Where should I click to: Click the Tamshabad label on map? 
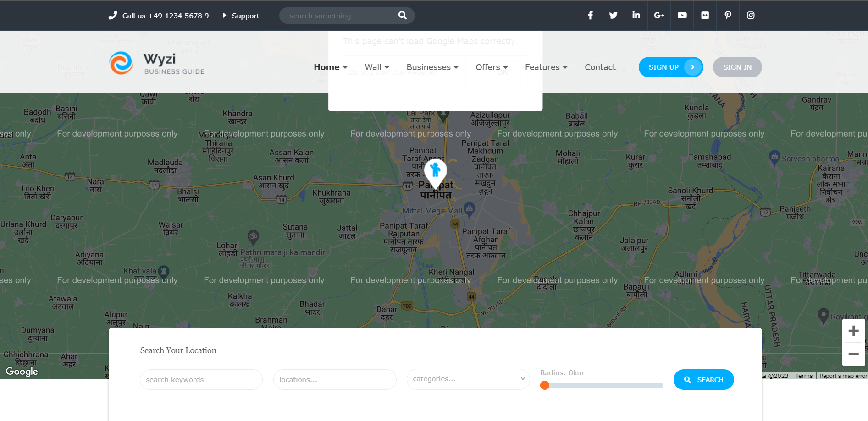point(710,161)
